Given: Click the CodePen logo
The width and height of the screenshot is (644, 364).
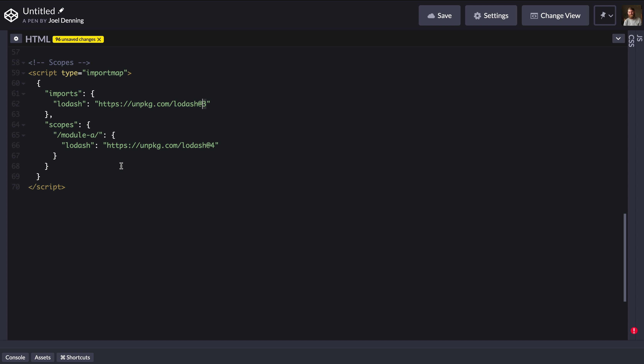Looking at the screenshot, I should tap(11, 15).
